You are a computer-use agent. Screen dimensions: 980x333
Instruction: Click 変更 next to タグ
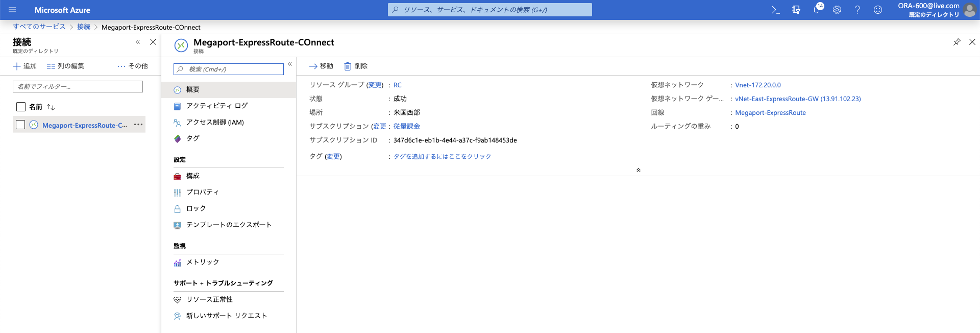click(x=333, y=156)
